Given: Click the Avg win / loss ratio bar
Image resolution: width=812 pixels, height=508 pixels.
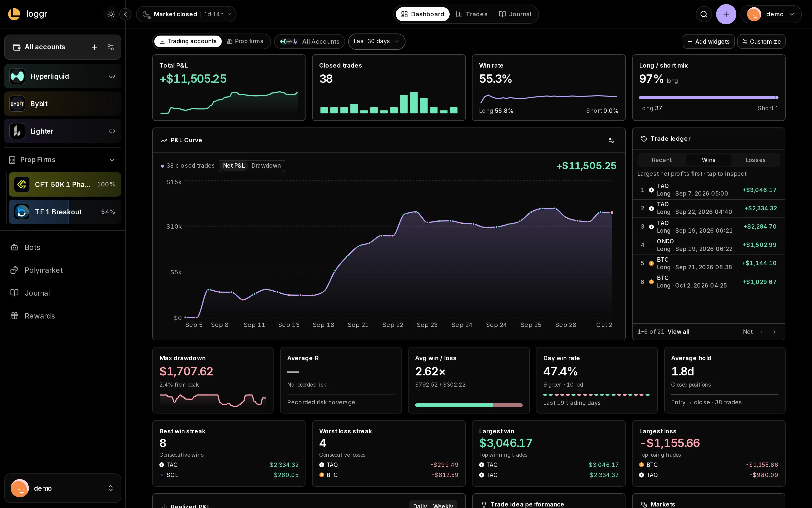Looking at the screenshot, I should 469,405.
